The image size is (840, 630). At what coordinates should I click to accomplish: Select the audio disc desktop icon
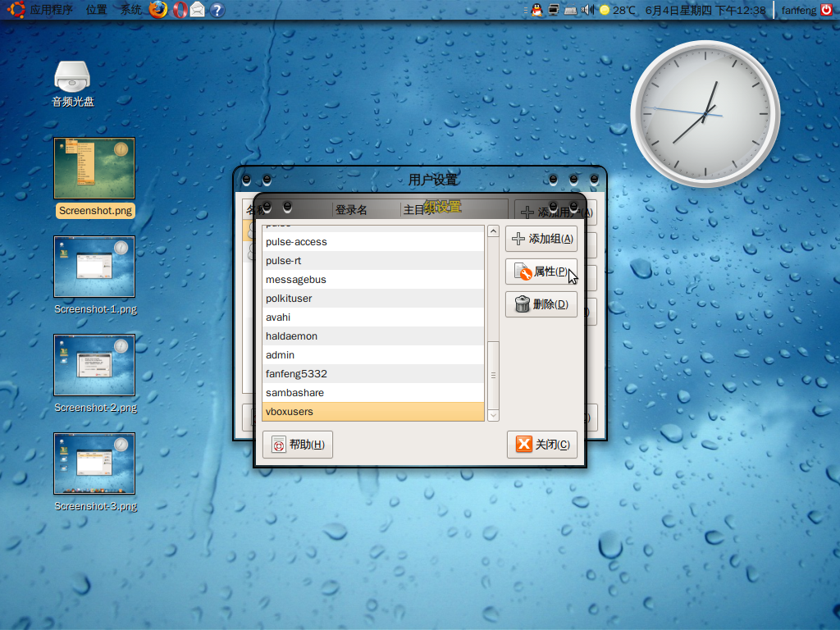pos(72,84)
